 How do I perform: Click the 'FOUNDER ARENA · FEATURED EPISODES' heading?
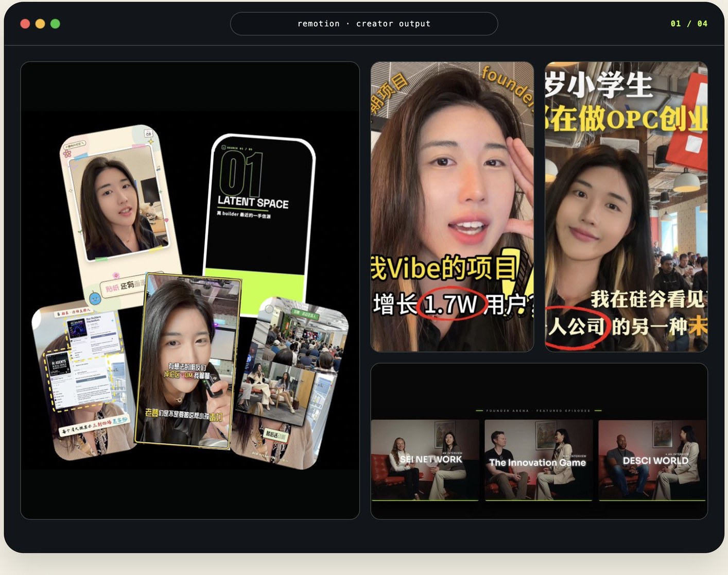pos(539,411)
